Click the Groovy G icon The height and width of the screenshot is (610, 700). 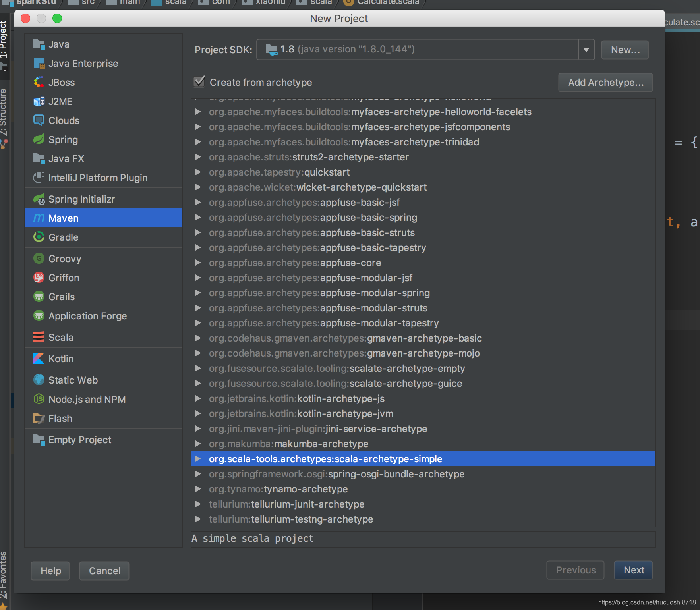[39, 259]
